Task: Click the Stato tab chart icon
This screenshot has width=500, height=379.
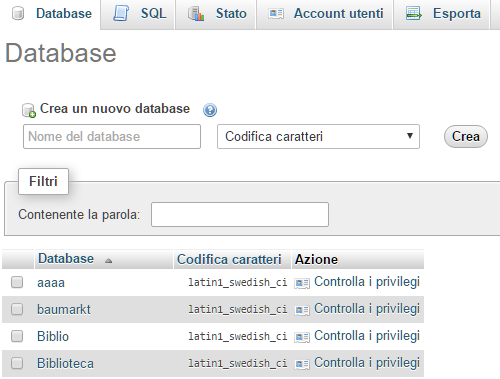Action: tap(196, 14)
